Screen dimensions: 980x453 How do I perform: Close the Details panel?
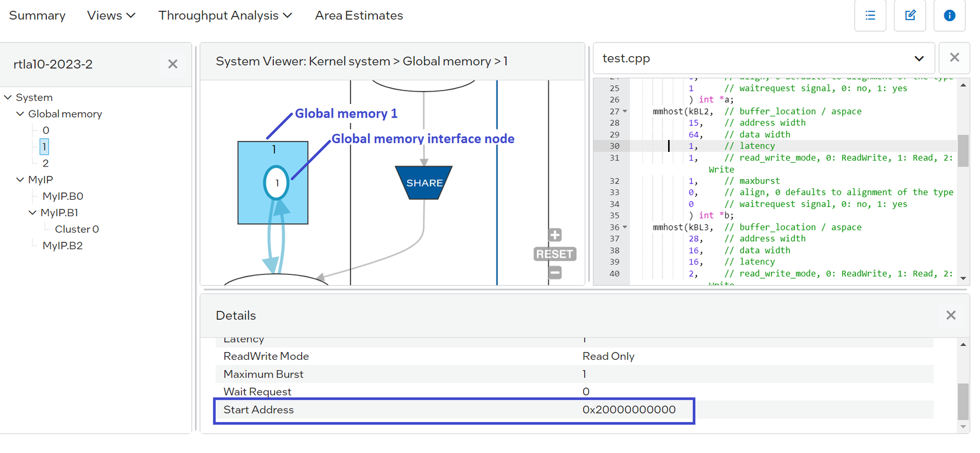951,315
